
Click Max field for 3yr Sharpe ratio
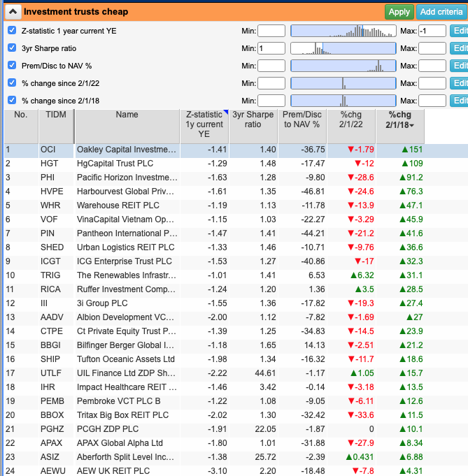[432, 48]
